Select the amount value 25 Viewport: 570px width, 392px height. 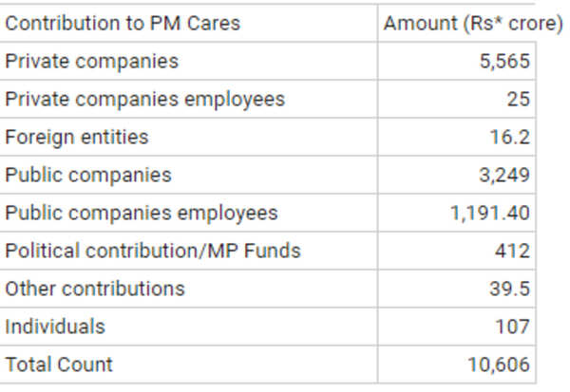coord(517,100)
